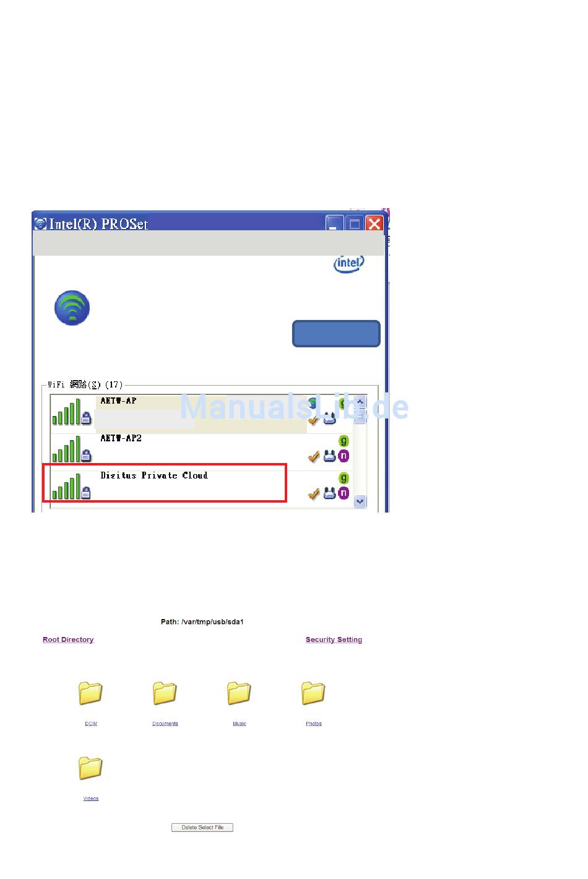This screenshot has width=588, height=879.
Task: Open the Photos folder icon
Action: click(313, 693)
